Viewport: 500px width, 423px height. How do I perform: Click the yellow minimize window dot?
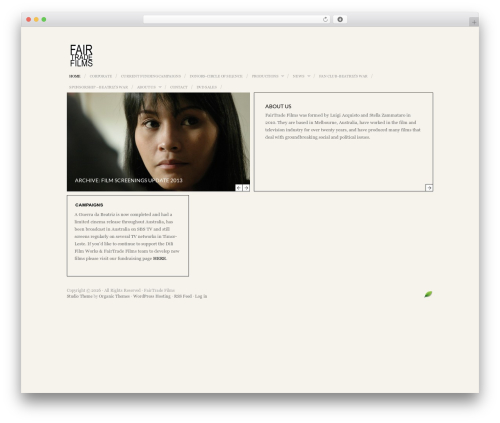click(x=36, y=19)
